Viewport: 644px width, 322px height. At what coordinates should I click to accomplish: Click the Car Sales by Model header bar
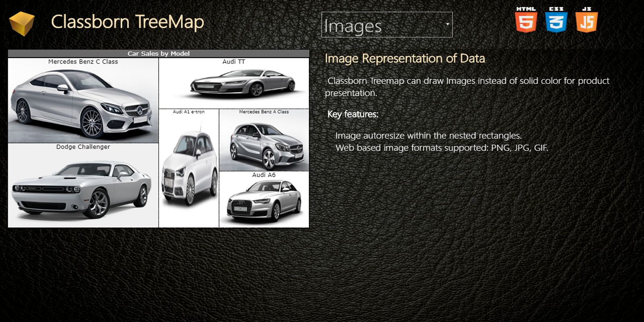[x=159, y=54]
